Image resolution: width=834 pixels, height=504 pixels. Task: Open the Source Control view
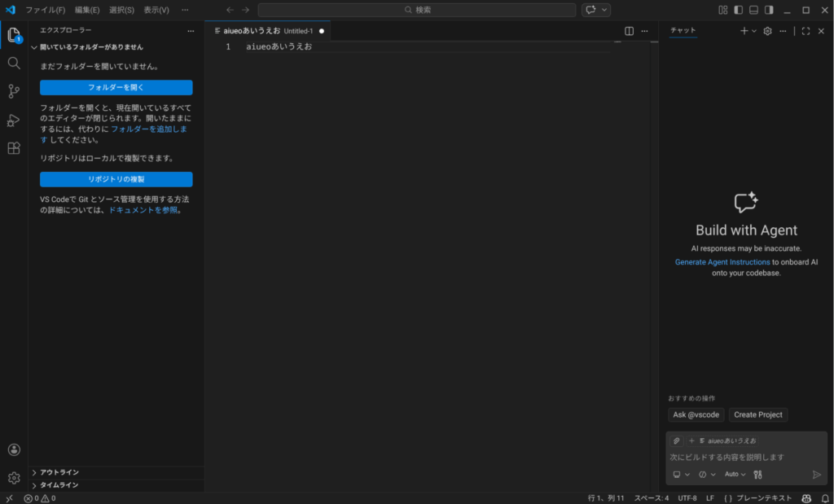14,91
